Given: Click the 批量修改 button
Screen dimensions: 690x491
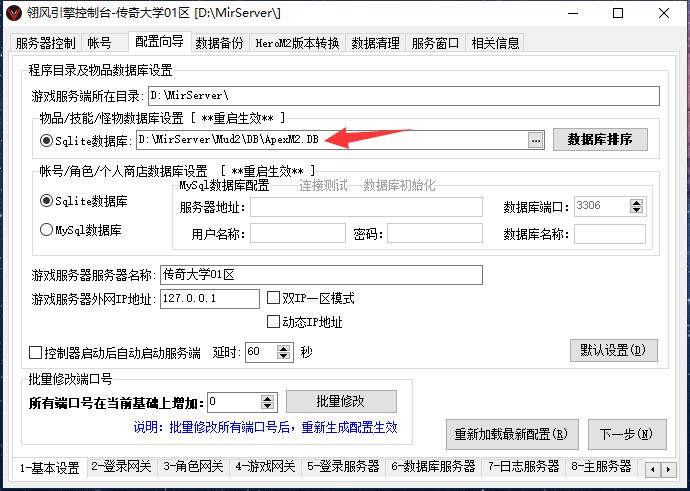Looking at the screenshot, I should pos(341,401).
